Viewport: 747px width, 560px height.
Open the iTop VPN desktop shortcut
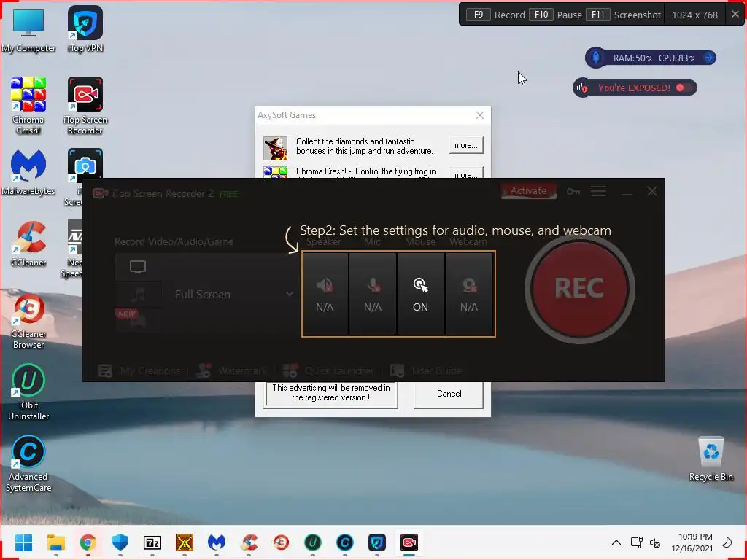click(85, 29)
